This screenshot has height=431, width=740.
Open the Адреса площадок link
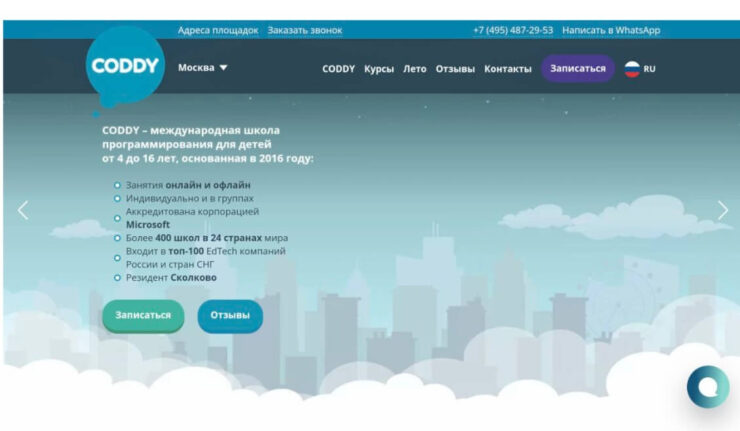coord(218,30)
